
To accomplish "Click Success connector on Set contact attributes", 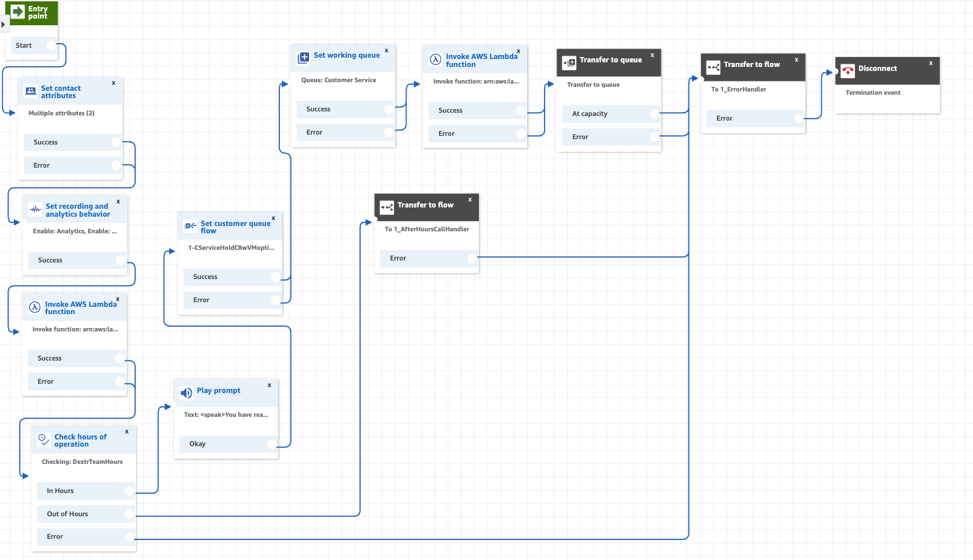I will click(x=116, y=142).
